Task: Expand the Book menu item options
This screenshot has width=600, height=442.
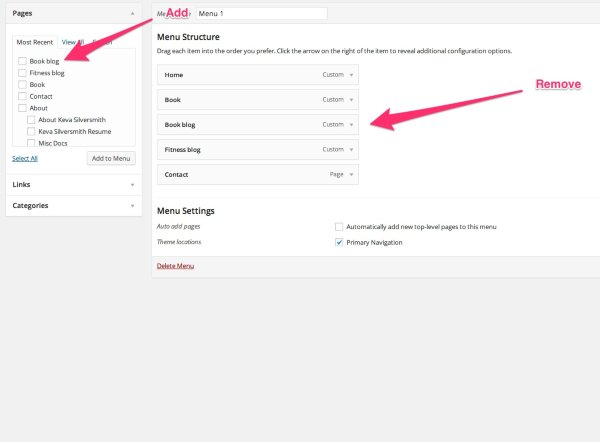Action: click(351, 99)
